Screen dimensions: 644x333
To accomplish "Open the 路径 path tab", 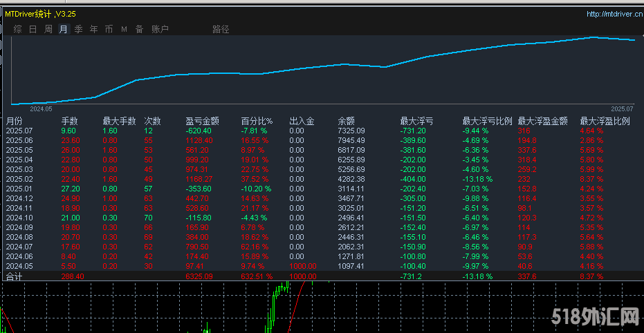I will click(221, 29).
